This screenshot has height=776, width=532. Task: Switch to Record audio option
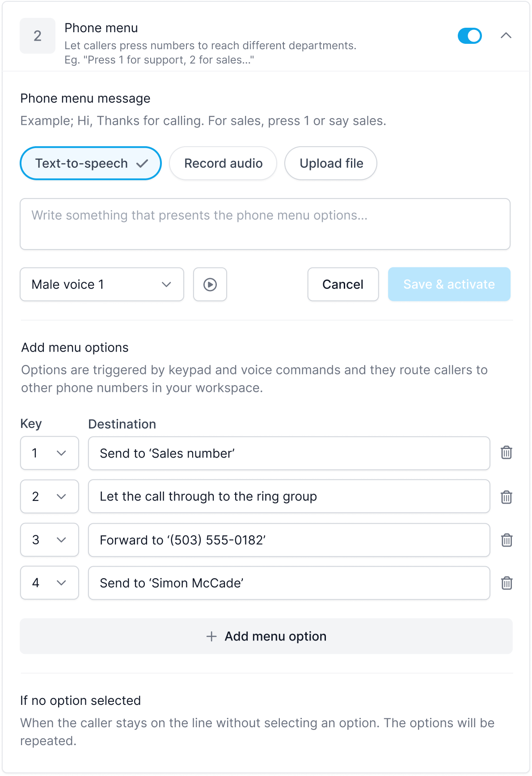[223, 163]
